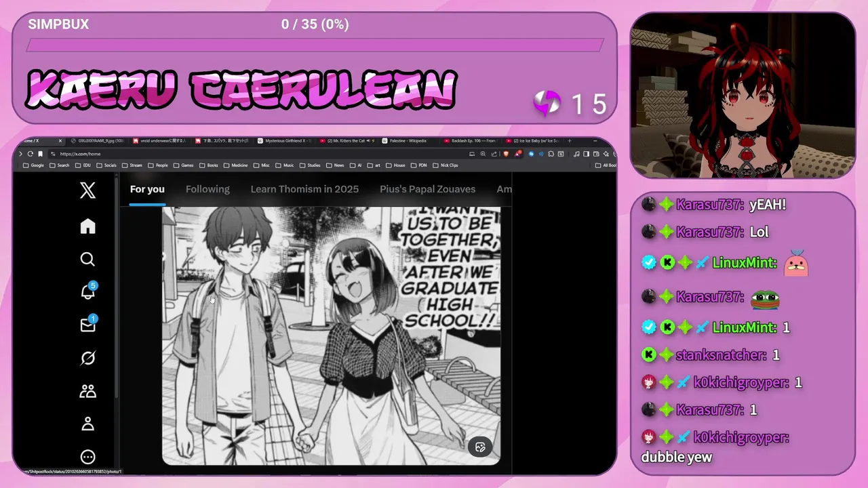Open site settings icon left of the URL

(53, 154)
